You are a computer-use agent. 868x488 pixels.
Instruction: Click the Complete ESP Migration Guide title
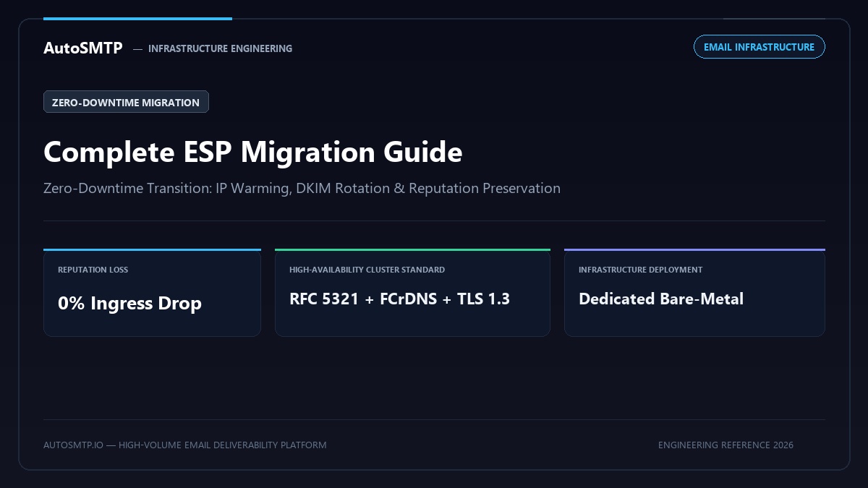(253, 152)
